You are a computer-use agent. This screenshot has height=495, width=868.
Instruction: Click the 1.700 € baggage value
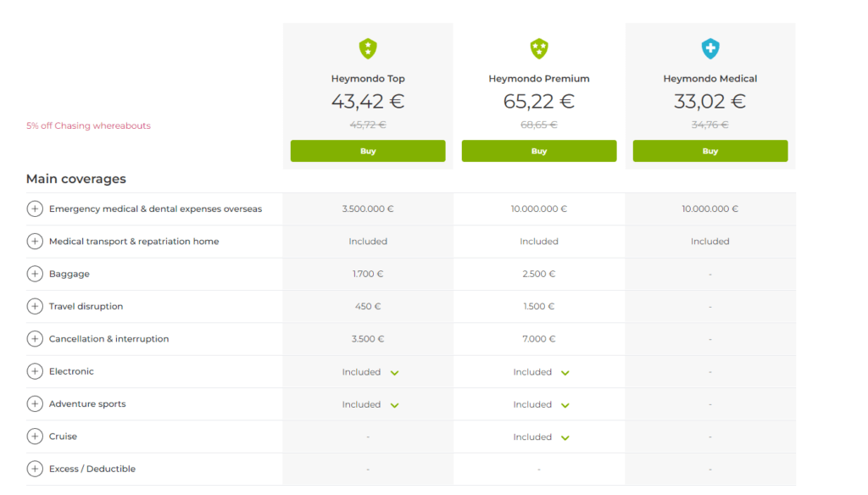(x=368, y=274)
